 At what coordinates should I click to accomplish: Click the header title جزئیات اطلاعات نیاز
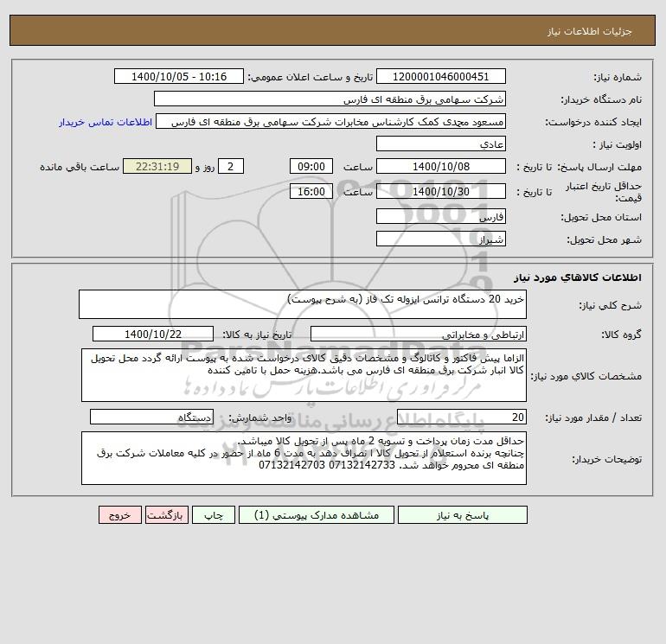(590, 31)
